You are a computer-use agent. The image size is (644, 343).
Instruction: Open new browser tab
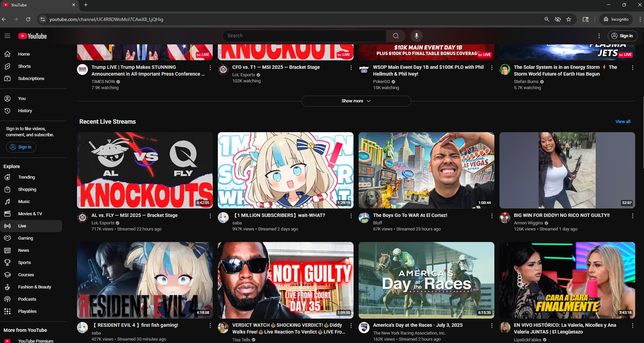[86, 5]
